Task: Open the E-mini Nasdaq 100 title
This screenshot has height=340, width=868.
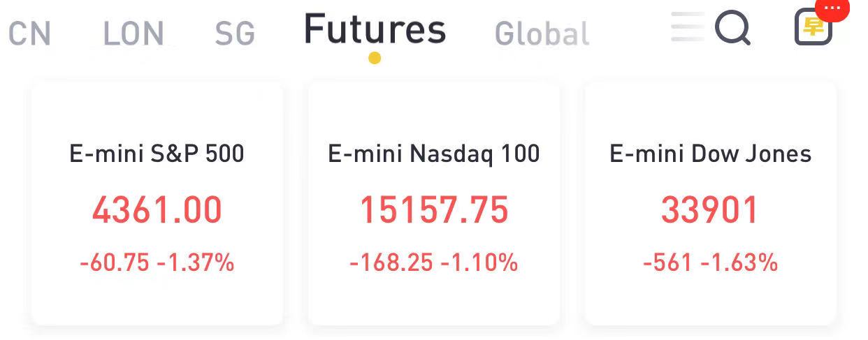Action: click(434, 154)
